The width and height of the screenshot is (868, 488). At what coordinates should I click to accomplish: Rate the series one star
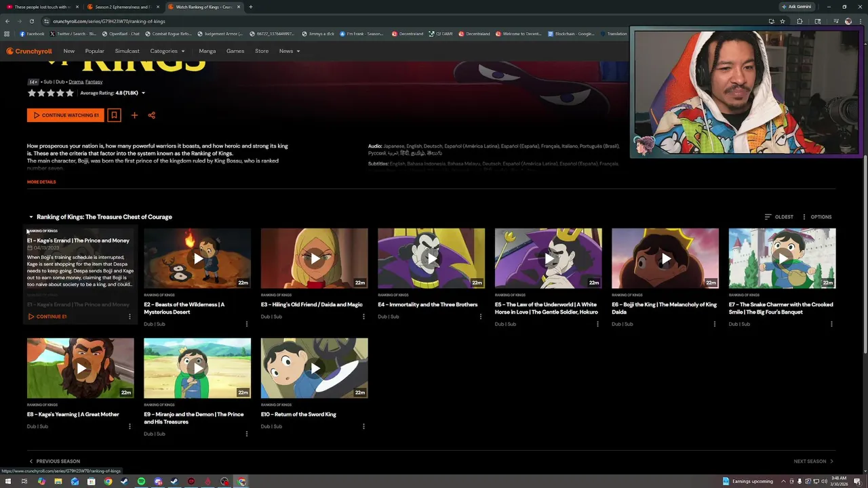31,93
